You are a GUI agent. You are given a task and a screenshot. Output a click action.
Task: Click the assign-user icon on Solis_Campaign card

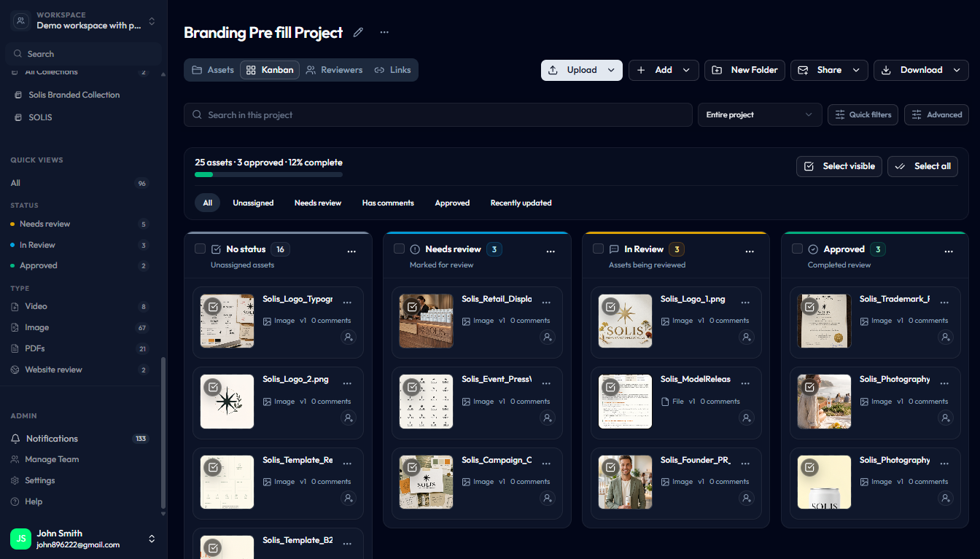(548, 499)
